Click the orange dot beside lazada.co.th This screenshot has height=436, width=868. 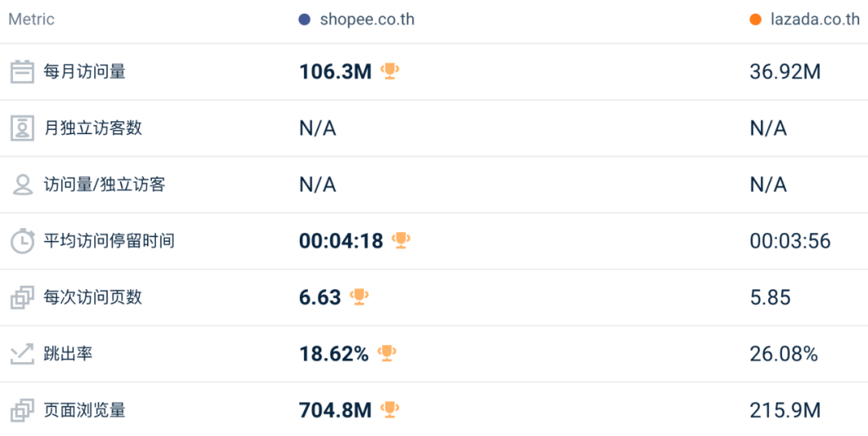(755, 19)
